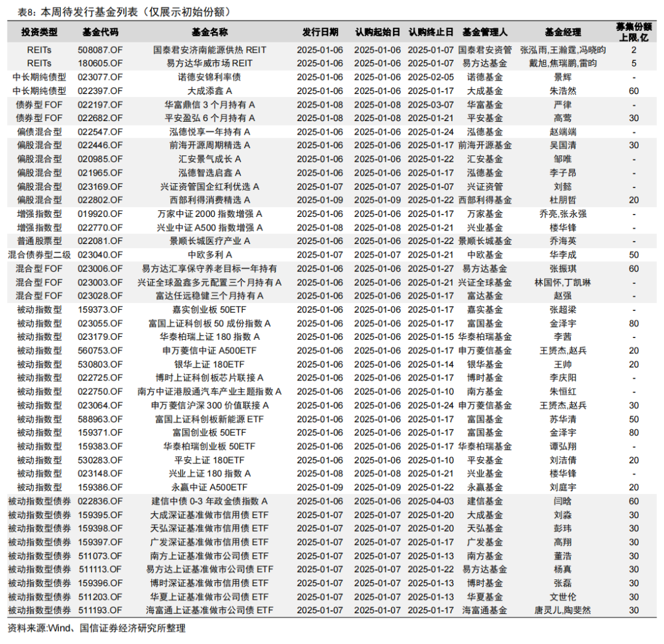Click the 基金代码 column header
This screenshot has width=664, height=644.
point(100,32)
